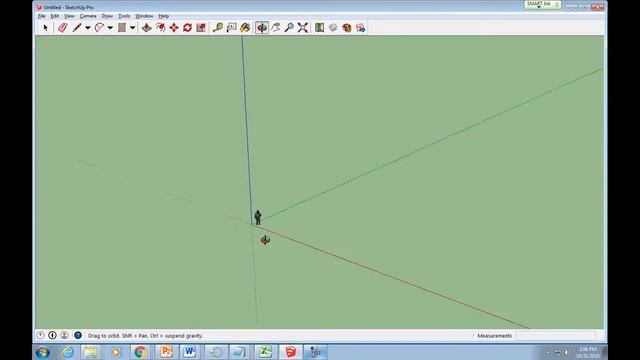Image resolution: width=640 pixels, height=360 pixels.
Task: Expand the Arc tool dropdown arrow
Action: click(x=110, y=27)
